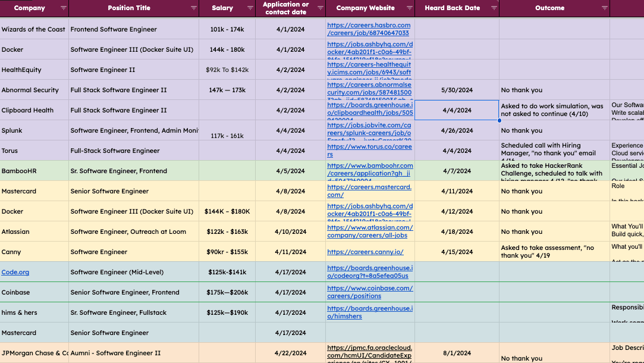Viewport: 644px width, 363px height.
Task: Select the Abnormal Security company cell
Action: [34, 90]
